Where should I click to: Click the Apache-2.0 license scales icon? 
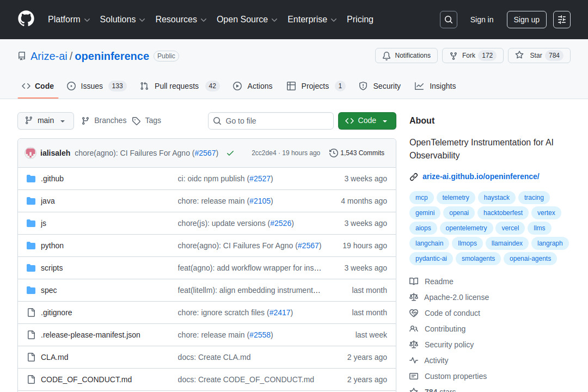click(x=414, y=297)
